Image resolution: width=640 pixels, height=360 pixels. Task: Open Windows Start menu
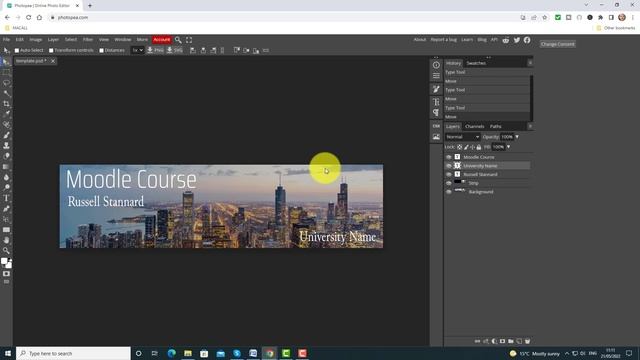(8, 353)
